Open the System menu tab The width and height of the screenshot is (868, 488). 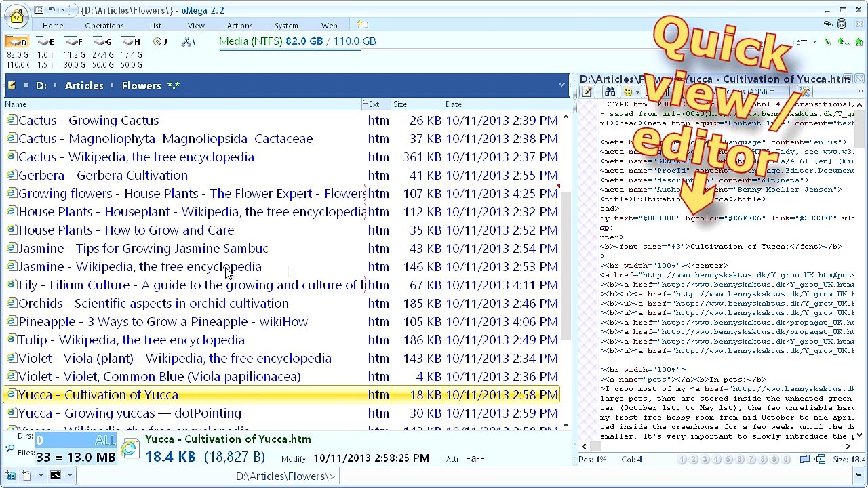(x=286, y=26)
